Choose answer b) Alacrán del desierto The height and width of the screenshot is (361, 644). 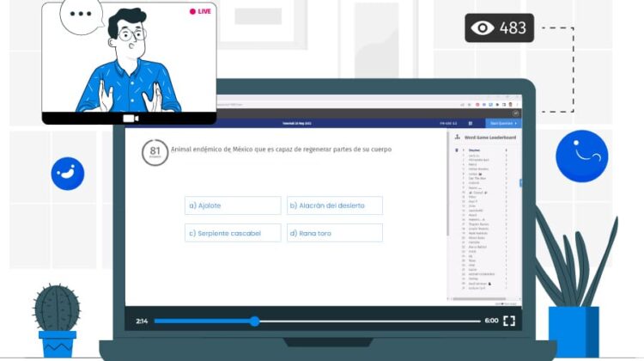334,205
